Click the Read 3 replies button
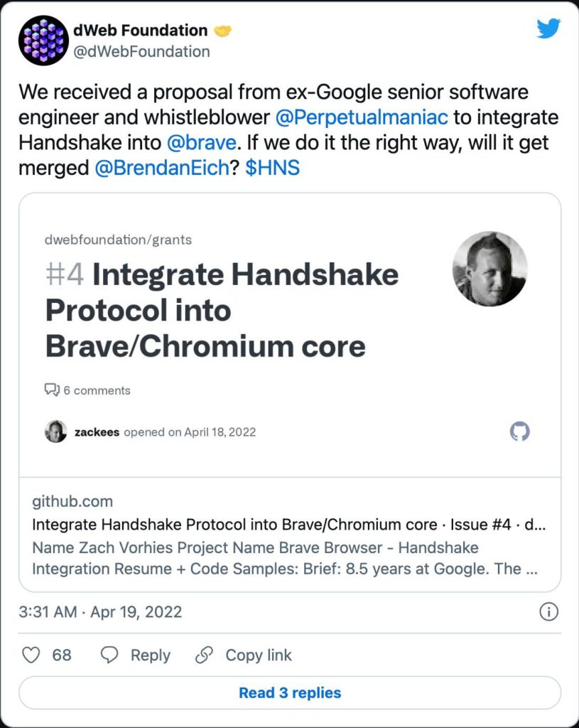 (x=290, y=692)
